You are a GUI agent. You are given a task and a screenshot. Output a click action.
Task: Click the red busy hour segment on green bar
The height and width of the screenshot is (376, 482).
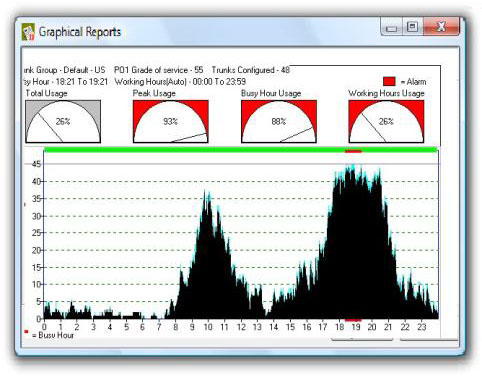[x=353, y=151]
